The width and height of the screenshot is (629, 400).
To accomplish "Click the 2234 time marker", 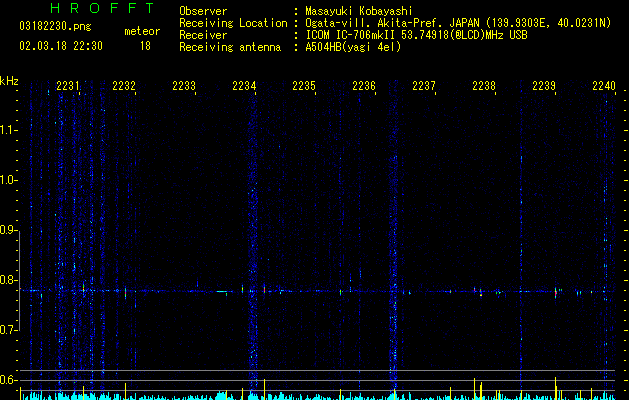I will [x=244, y=86].
